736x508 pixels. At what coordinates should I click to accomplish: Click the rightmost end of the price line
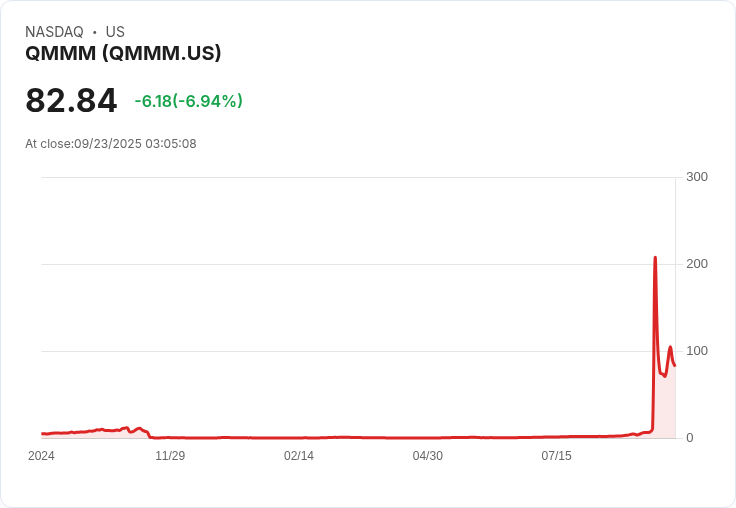coord(675,365)
